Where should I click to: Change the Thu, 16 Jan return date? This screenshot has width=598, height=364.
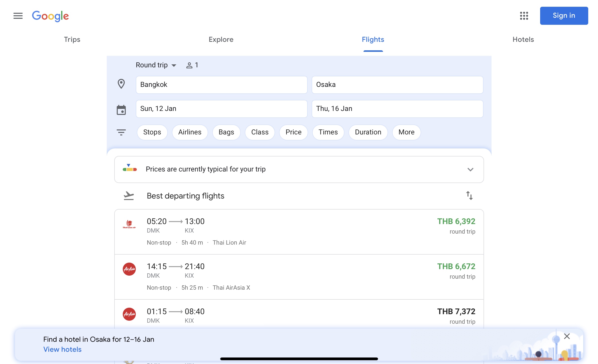[x=397, y=109]
